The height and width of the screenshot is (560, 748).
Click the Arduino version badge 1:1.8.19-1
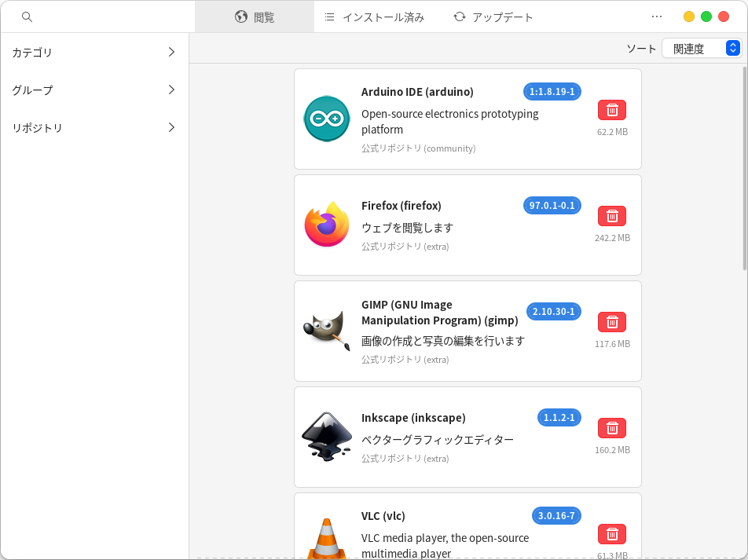click(552, 92)
